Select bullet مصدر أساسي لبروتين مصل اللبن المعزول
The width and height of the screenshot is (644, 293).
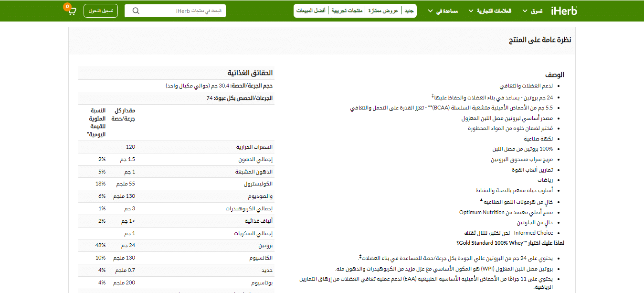coord(507,118)
